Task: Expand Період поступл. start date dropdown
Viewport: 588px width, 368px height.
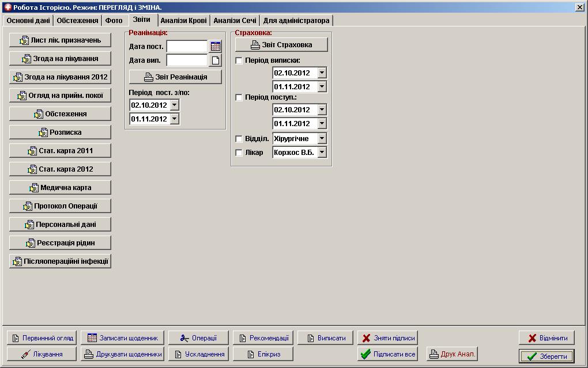Action: (322, 109)
